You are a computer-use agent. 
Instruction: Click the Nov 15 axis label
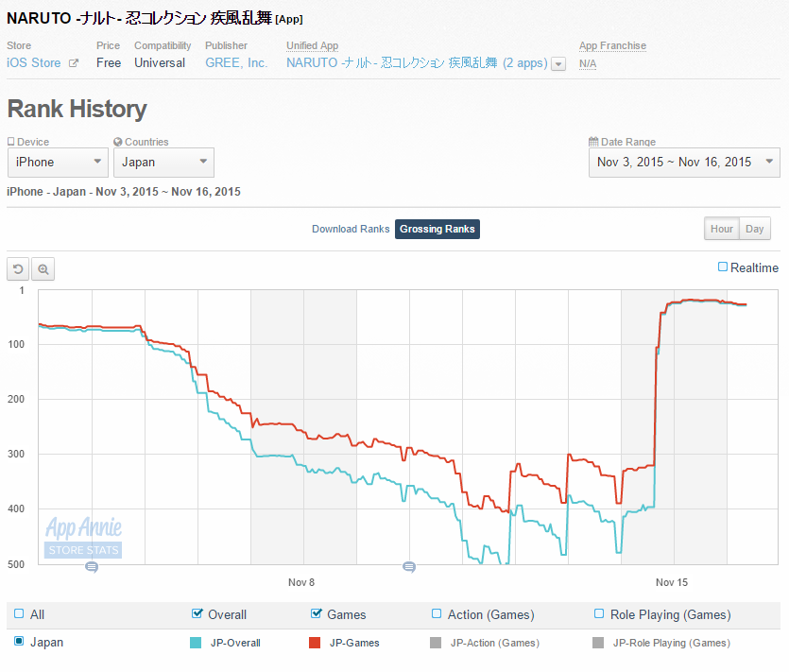click(x=672, y=582)
